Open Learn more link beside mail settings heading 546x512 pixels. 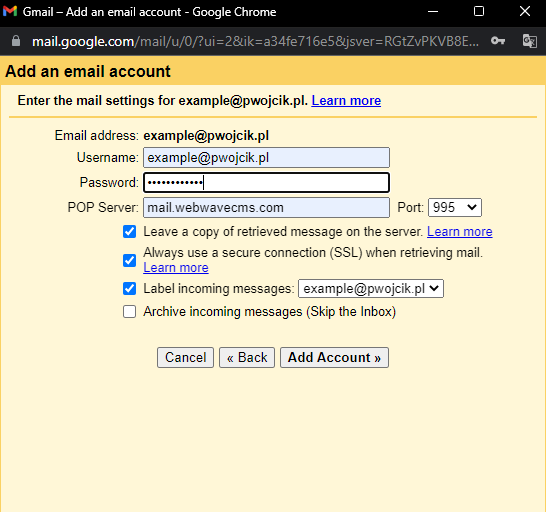346,101
